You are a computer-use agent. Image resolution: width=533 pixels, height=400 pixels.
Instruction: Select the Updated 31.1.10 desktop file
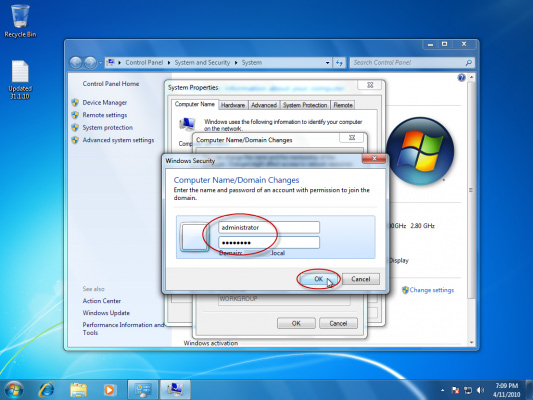point(20,80)
